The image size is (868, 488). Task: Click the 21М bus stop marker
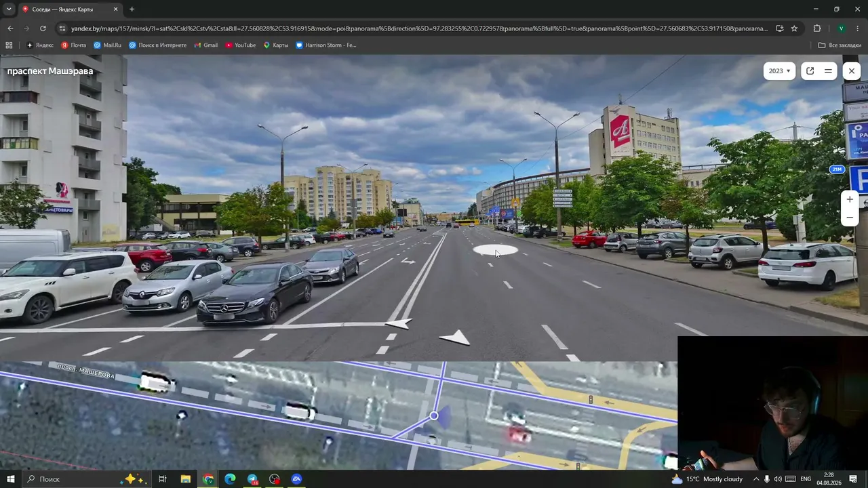(x=837, y=169)
